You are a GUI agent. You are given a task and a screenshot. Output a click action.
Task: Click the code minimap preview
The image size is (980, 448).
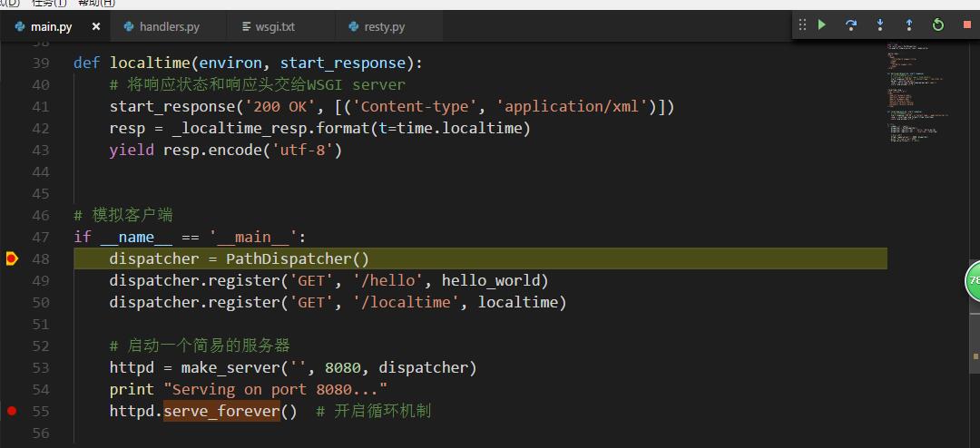(917, 93)
